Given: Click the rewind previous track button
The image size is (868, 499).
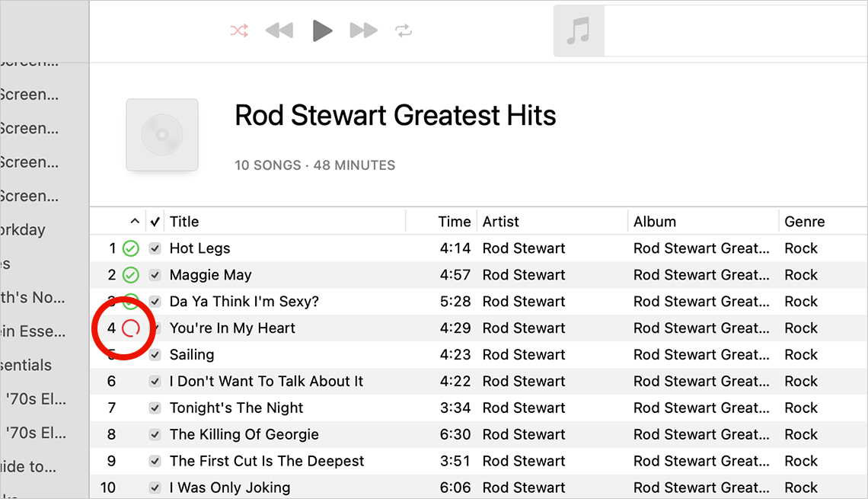Looking at the screenshot, I should pos(279,30).
